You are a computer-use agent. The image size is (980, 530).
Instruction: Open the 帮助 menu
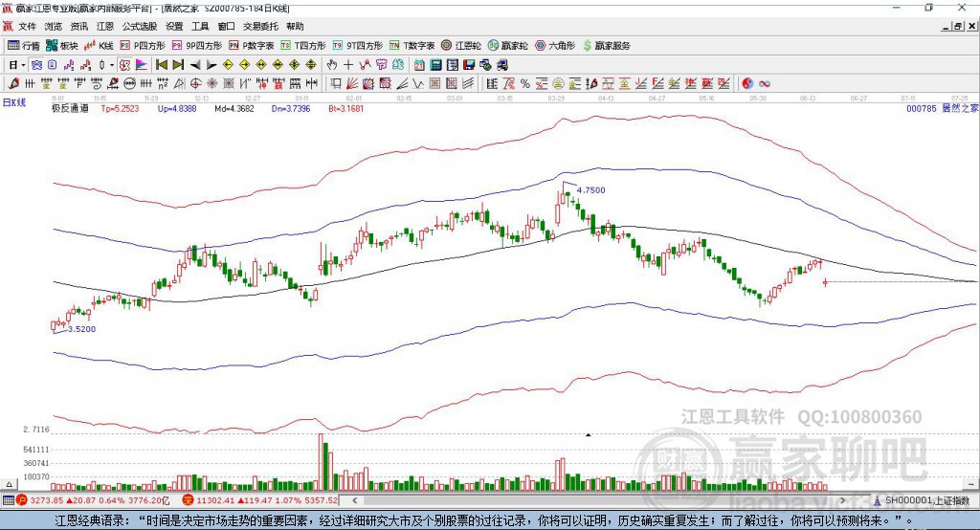tap(295, 26)
